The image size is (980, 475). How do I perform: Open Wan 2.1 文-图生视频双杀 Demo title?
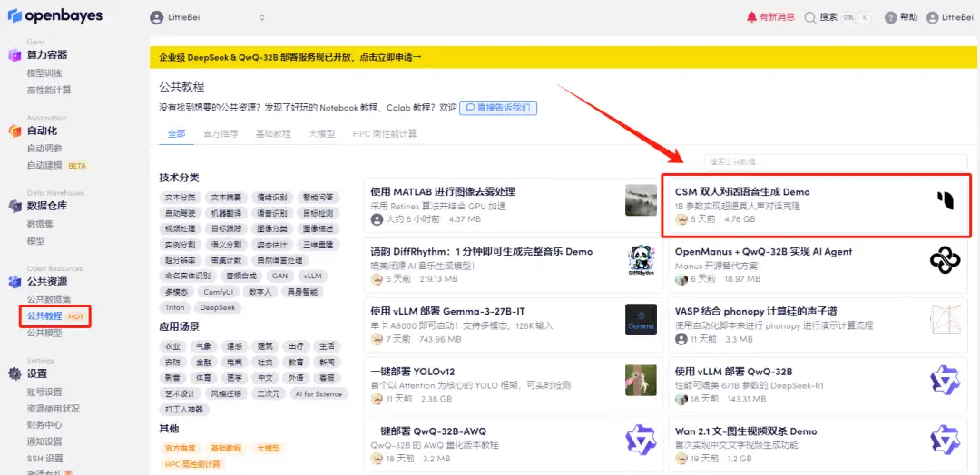[x=746, y=431]
